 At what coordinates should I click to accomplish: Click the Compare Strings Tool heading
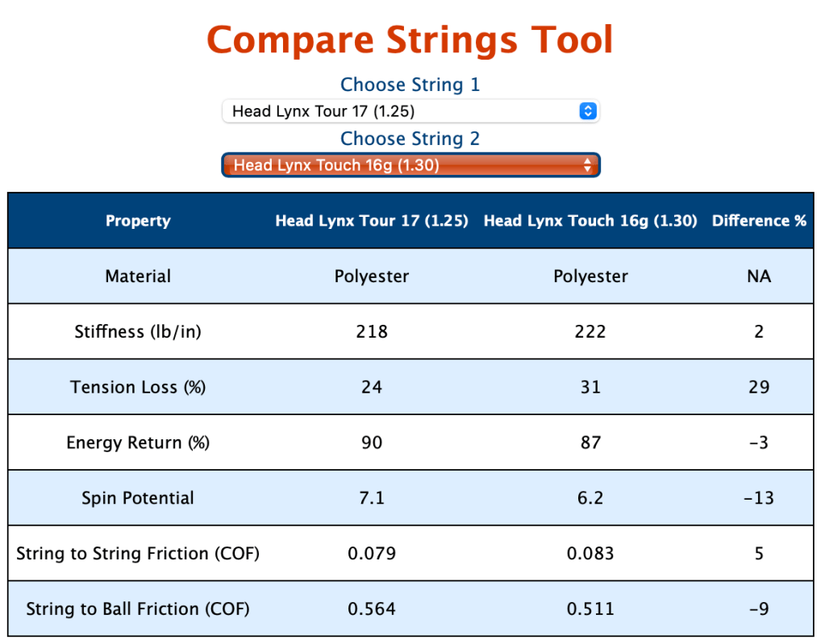(x=410, y=39)
